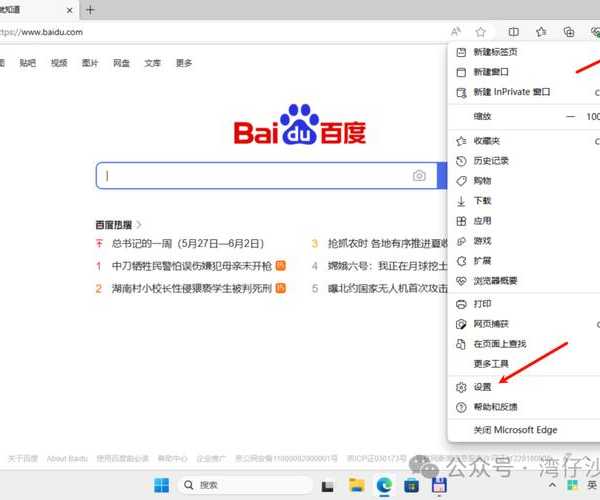Screen dimensions: 600x500
Task: Open hot topic ranked number 2
Action: point(191,288)
